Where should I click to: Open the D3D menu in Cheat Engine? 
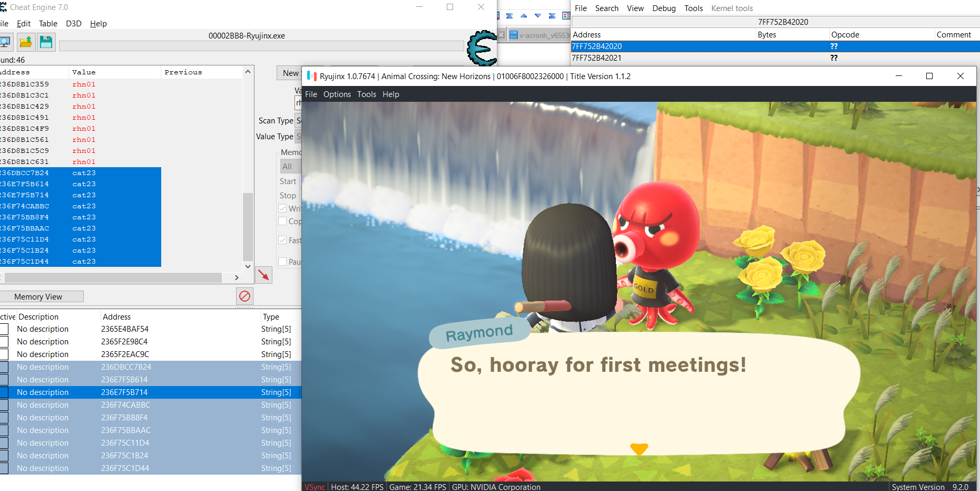click(x=74, y=23)
